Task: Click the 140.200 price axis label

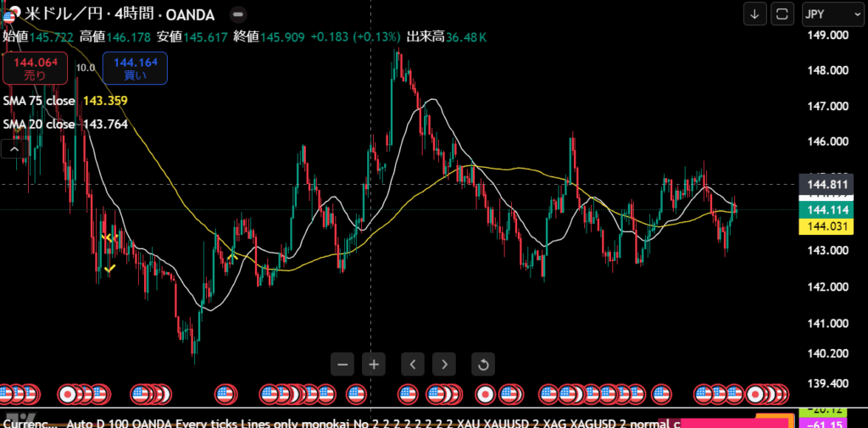Action: click(x=829, y=353)
